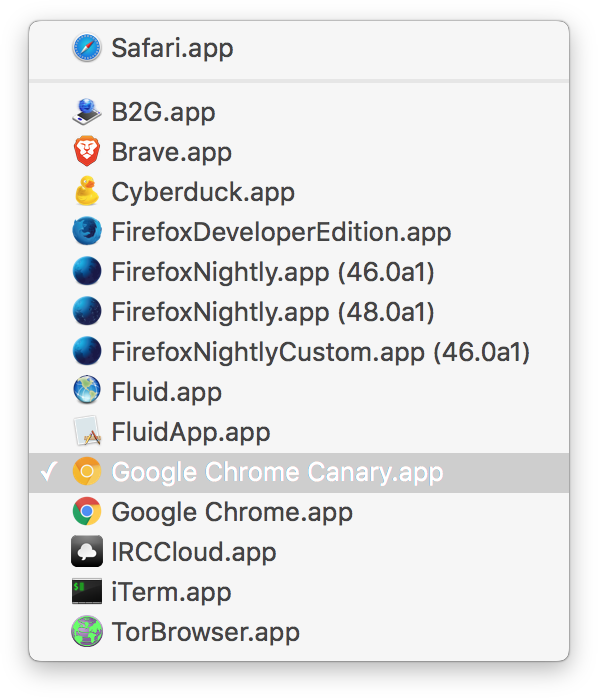This screenshot has height=698, width=598.
Task: Click the FluidApp.app document icon
Action: [x=87, y=430]
